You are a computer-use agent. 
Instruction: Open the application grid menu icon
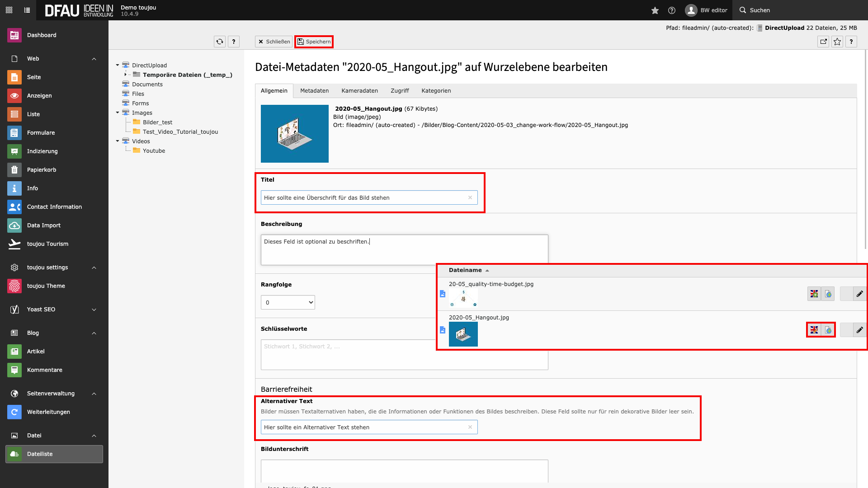(9, 10)
